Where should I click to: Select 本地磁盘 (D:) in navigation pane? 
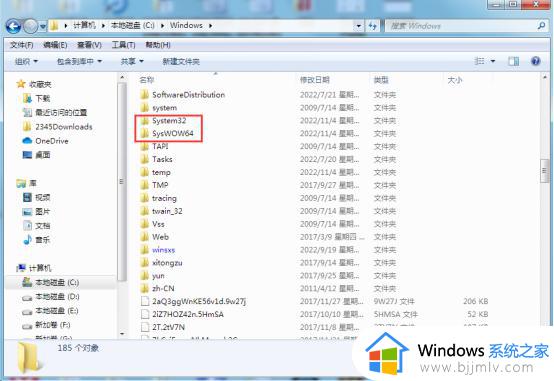click(51, 297)
